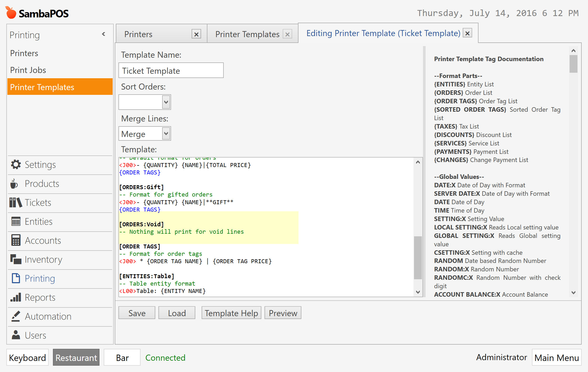This screenshot has height=372, width=588.
Task: Click the template editor scrollbar thumb
Action: (418, 257)
